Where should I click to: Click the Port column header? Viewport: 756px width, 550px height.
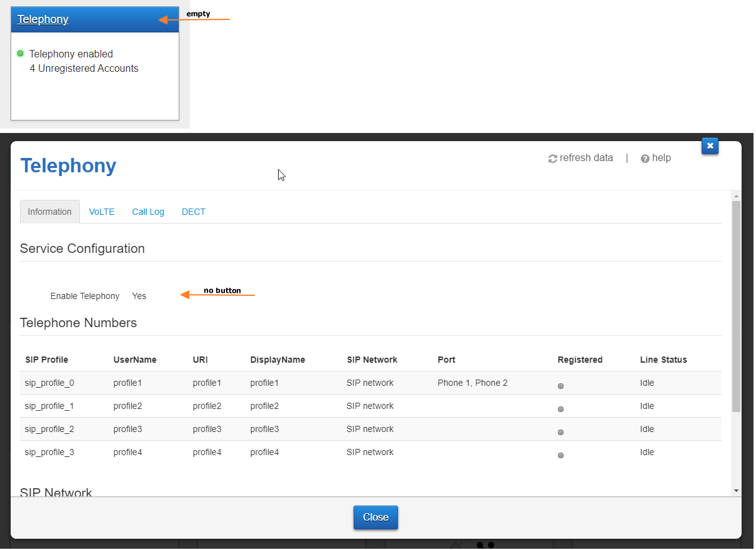[x=447, y=360]
